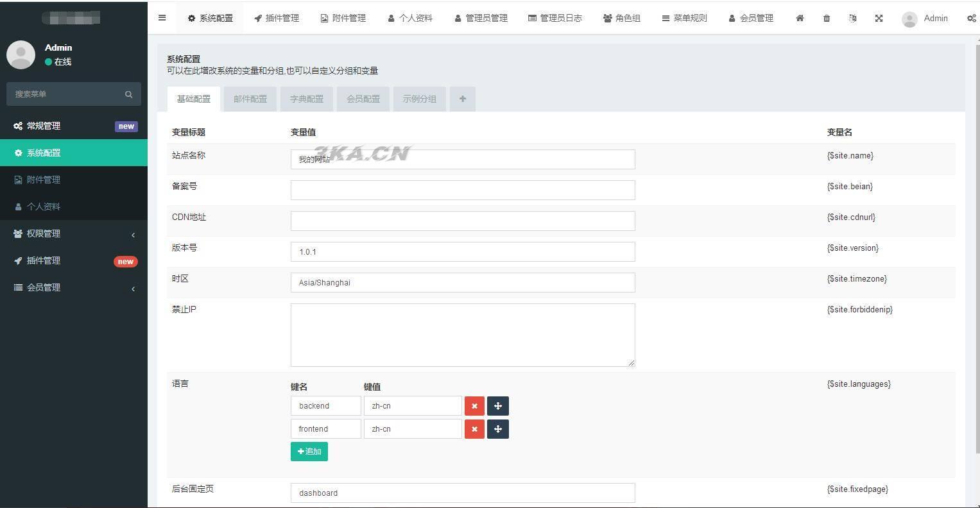
Task: Click the {$site.timezone} variable text
Action: 857,278
